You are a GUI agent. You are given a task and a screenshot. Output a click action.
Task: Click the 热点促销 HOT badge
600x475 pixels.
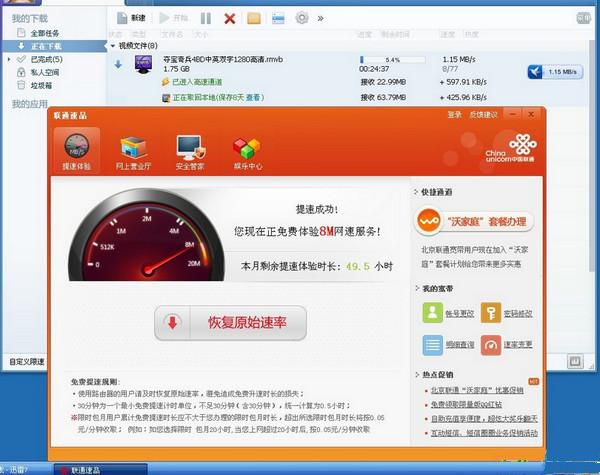533,381
